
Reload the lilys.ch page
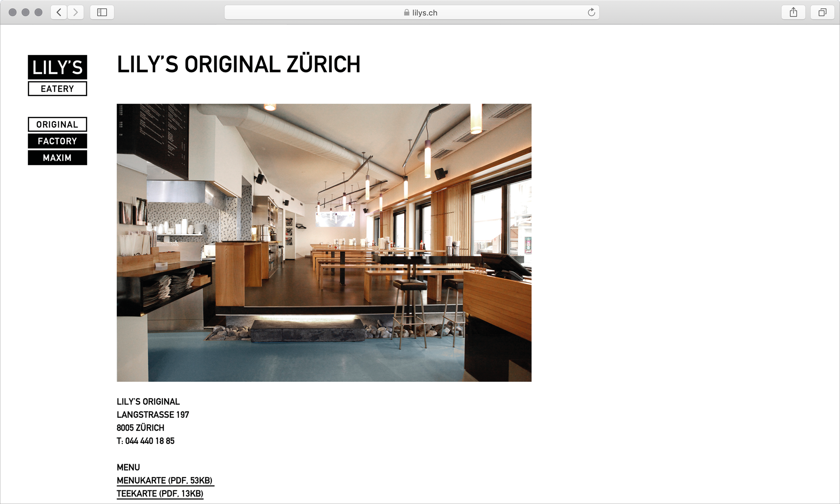(x=591, y=13)
